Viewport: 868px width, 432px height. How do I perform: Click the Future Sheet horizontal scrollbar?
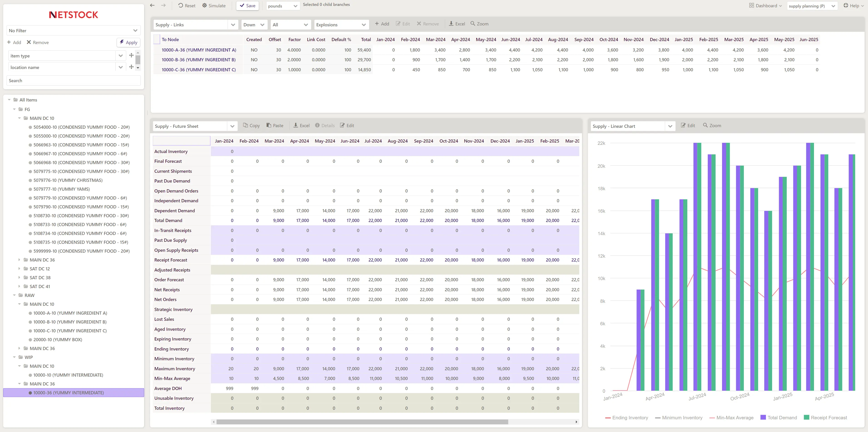[362, 422]
